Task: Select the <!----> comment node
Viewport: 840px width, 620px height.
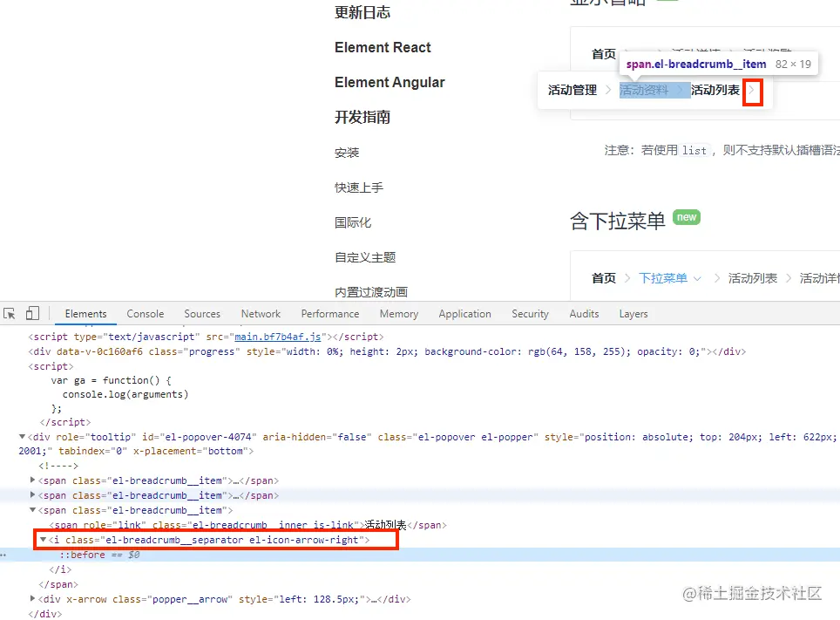Action: (58, 466)
